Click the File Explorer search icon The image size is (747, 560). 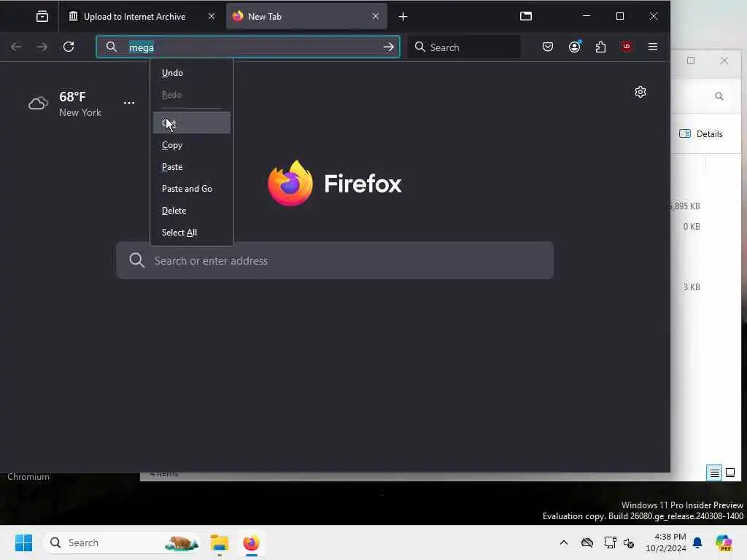pyautogui.click(x=719, y=96)
